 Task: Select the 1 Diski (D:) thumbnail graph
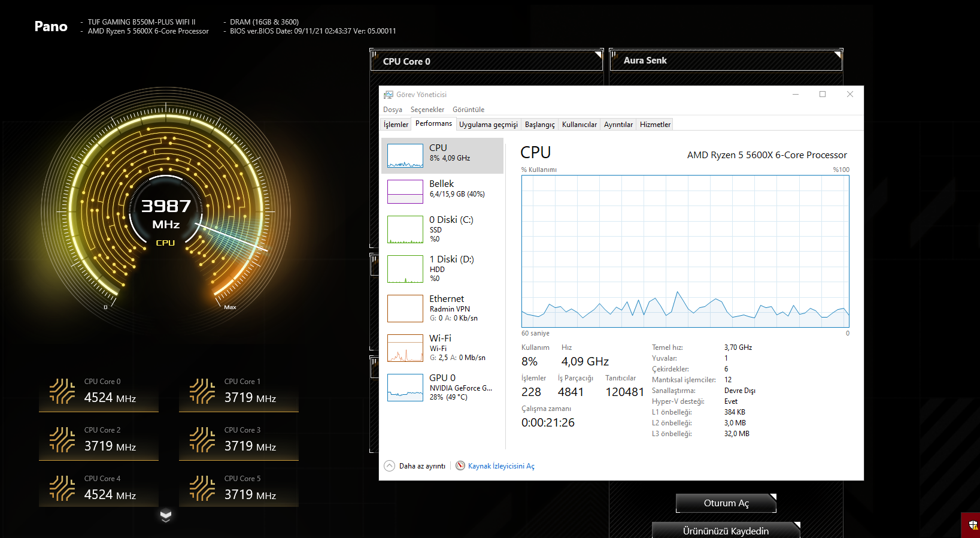pyautogui.click(x=405, y=269)
